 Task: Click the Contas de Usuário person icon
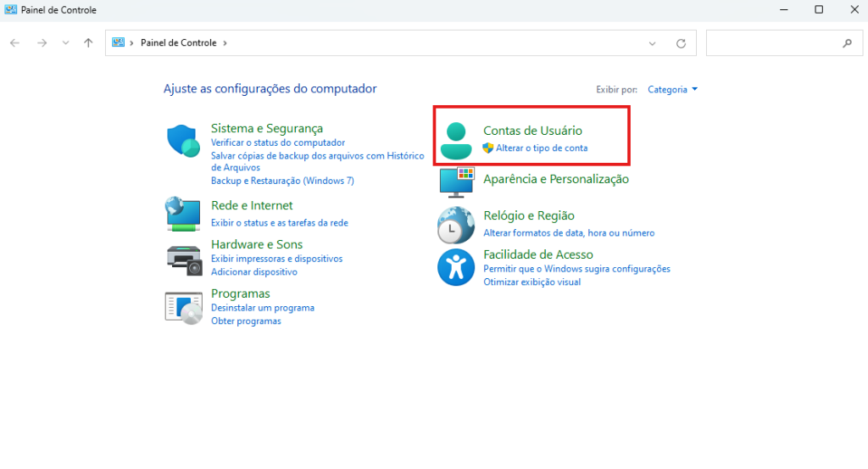(457, 141)
